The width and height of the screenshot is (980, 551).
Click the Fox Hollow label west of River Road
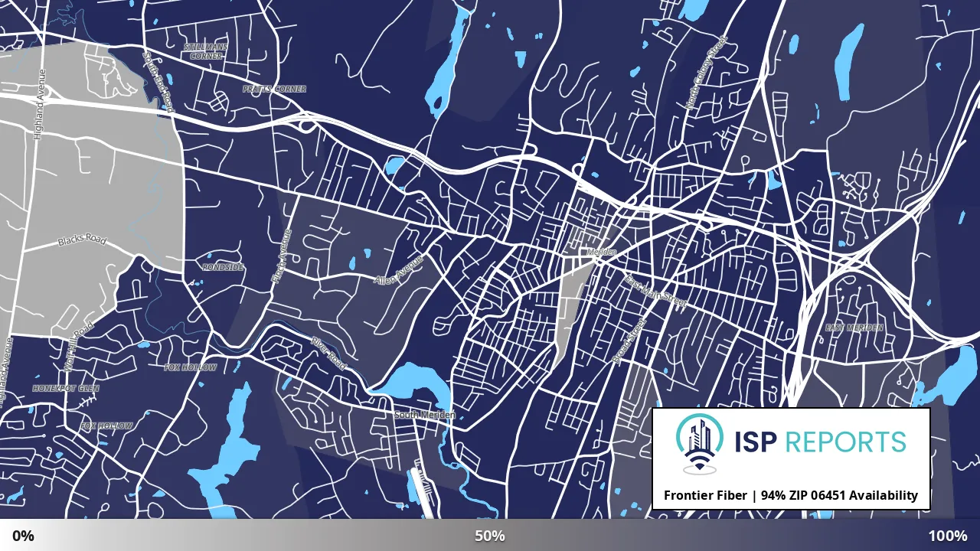pos(191,368)
